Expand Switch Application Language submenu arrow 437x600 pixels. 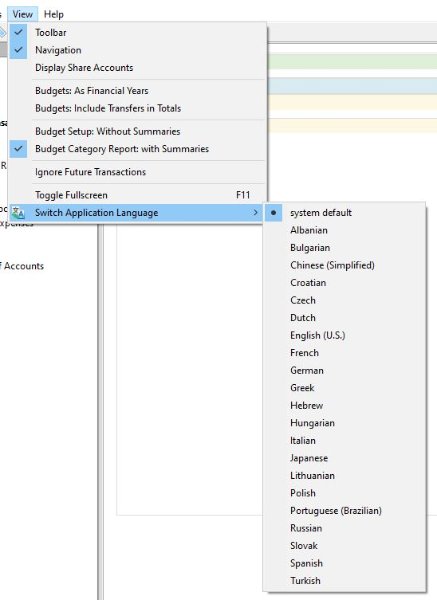click(256, 212)
